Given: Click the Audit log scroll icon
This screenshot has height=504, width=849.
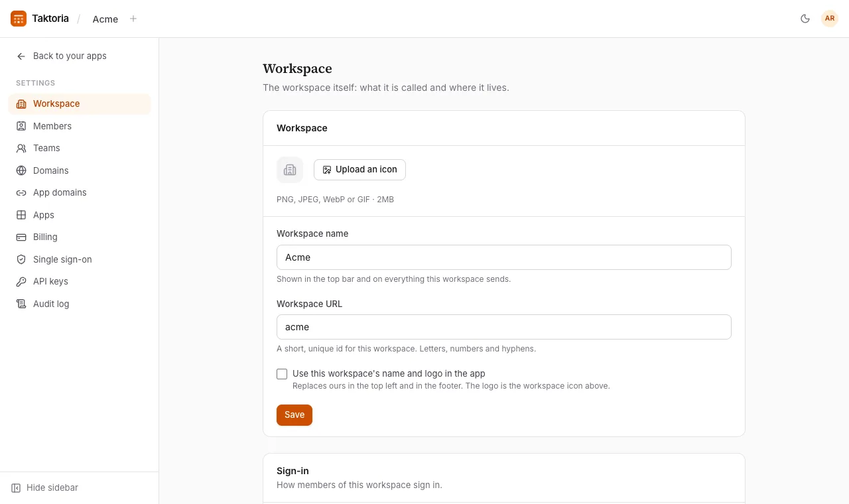Looking at the screenshot, I should click(21, 304).
